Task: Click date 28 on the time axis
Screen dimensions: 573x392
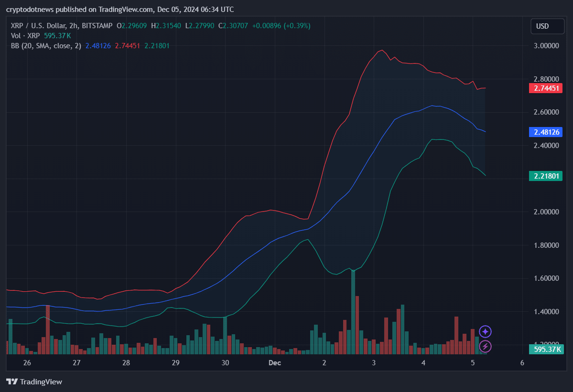Action: click(x=126, y=363)
